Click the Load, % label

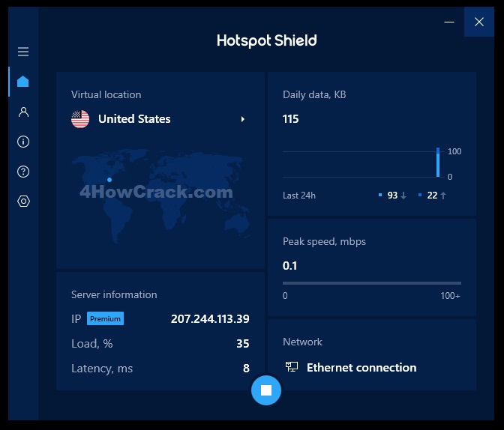(92, 344)
